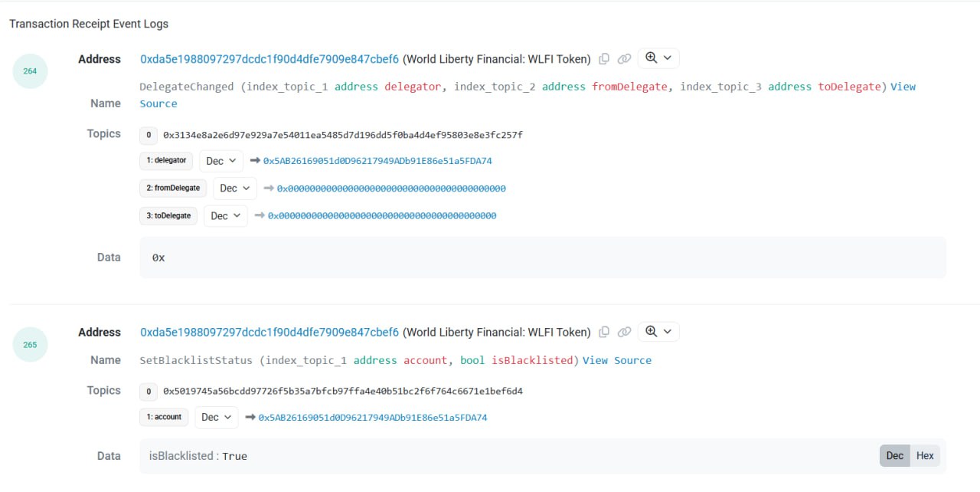Open contract address link in log 265

point(269,333)
